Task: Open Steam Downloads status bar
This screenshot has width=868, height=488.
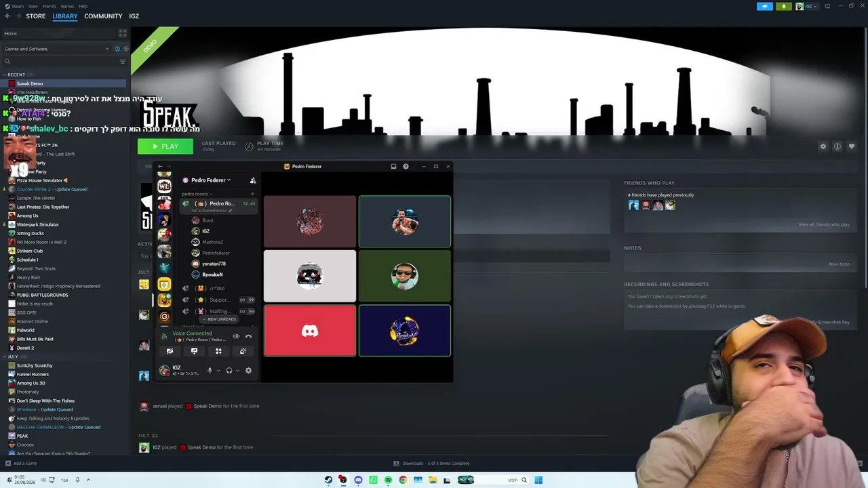Action: (x=431, y=464)
